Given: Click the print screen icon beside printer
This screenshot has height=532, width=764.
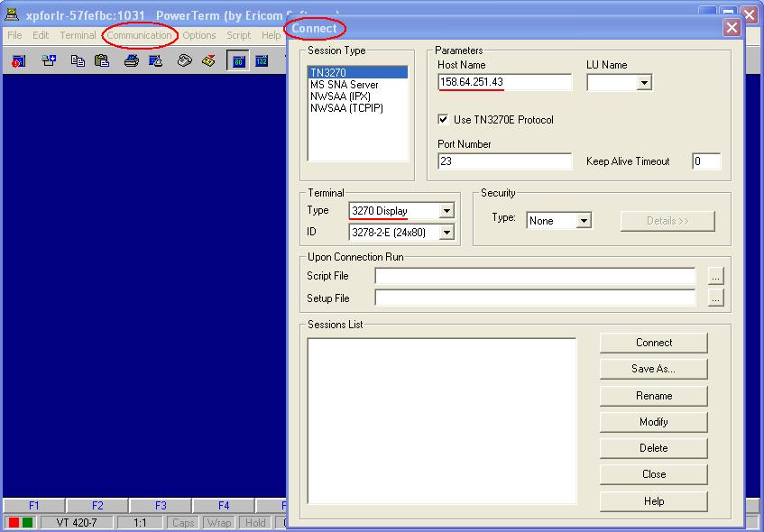Looking at the screenshot, I should 155,61.
